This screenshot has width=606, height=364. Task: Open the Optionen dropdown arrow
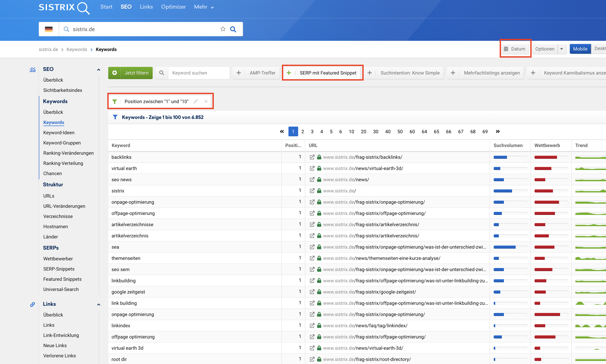click(562, 49)
